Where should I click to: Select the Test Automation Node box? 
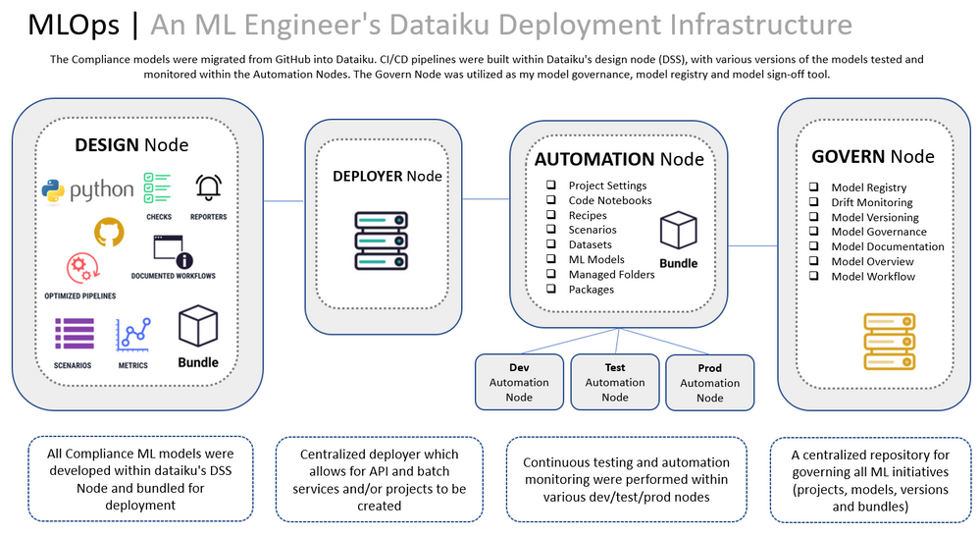click(615, 382)
